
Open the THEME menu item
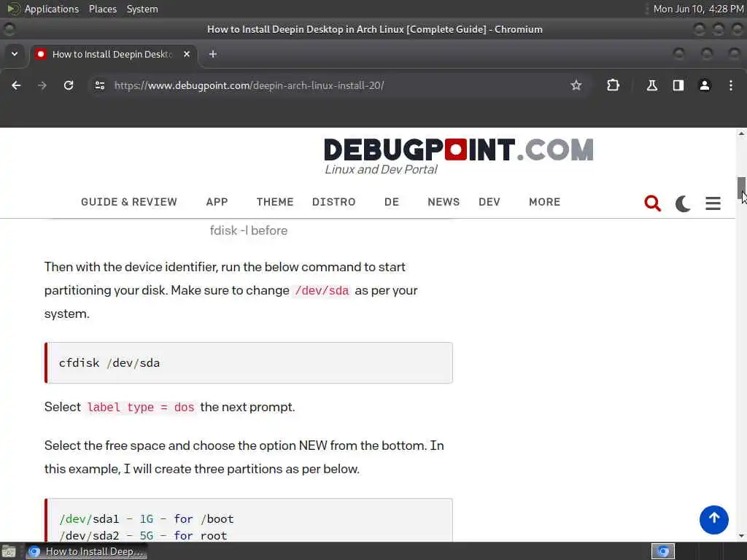click(x=275, y=202)
